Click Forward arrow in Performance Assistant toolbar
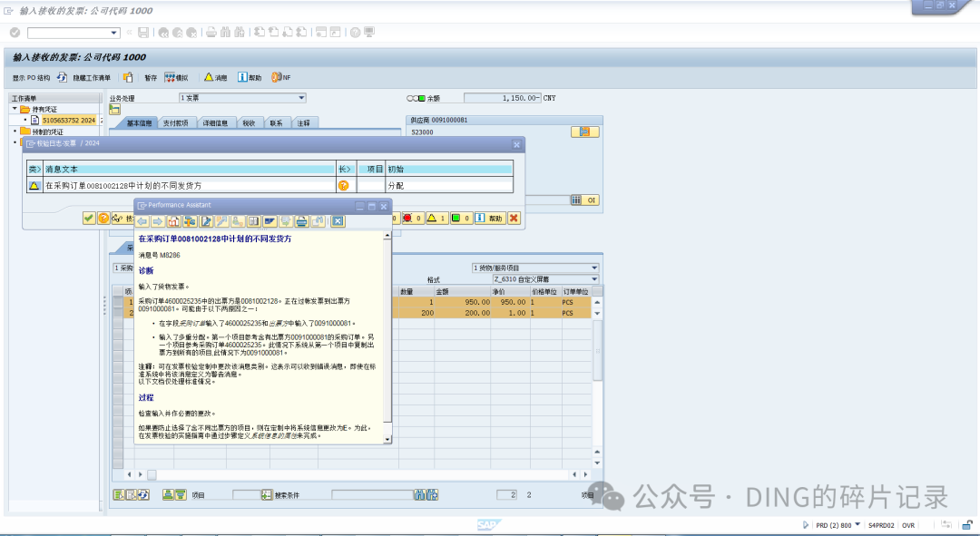 (158, 221)
